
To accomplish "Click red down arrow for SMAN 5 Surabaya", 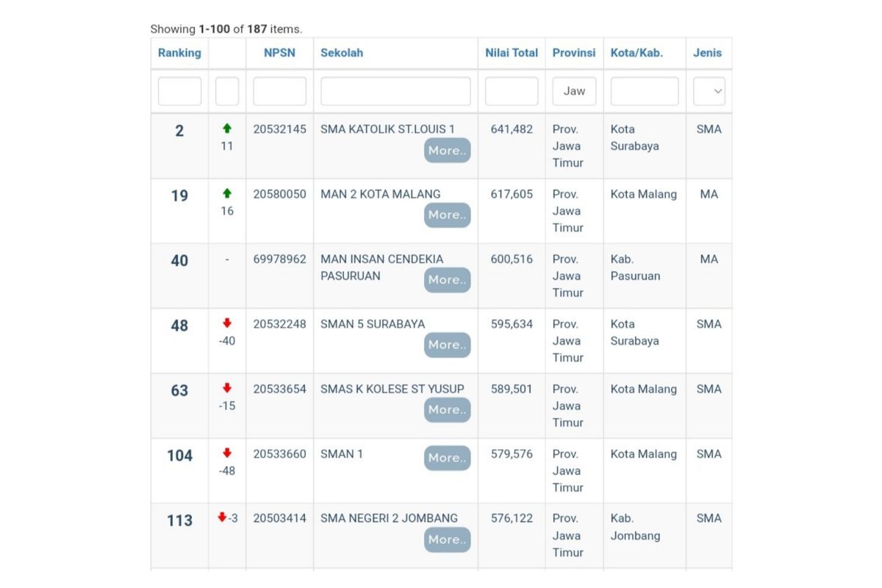I will pyautogui.click(x=227, y=323).
